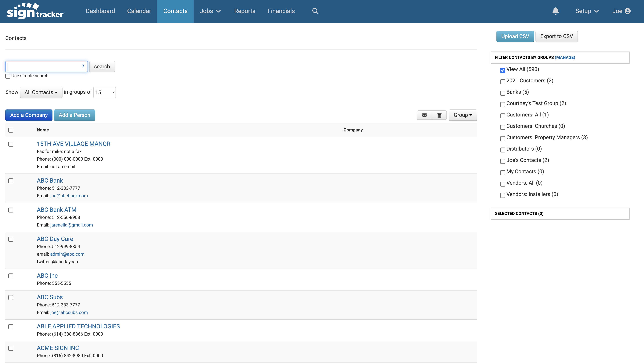Viewport: 644px width, 364px height.
Task: Click the search button
Action: 102,67
